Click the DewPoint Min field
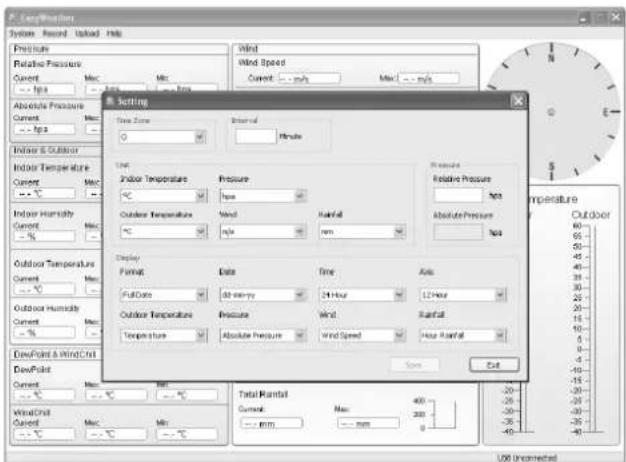 187,396
